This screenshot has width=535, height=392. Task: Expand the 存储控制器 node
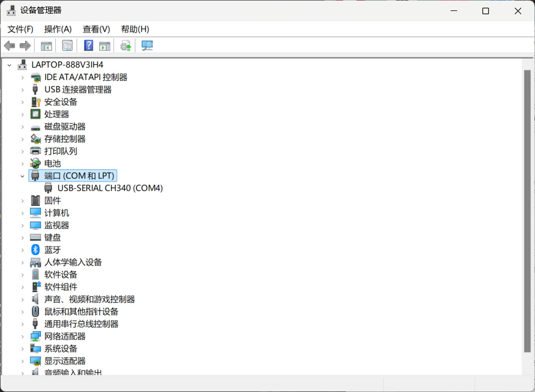coord(22,139)
